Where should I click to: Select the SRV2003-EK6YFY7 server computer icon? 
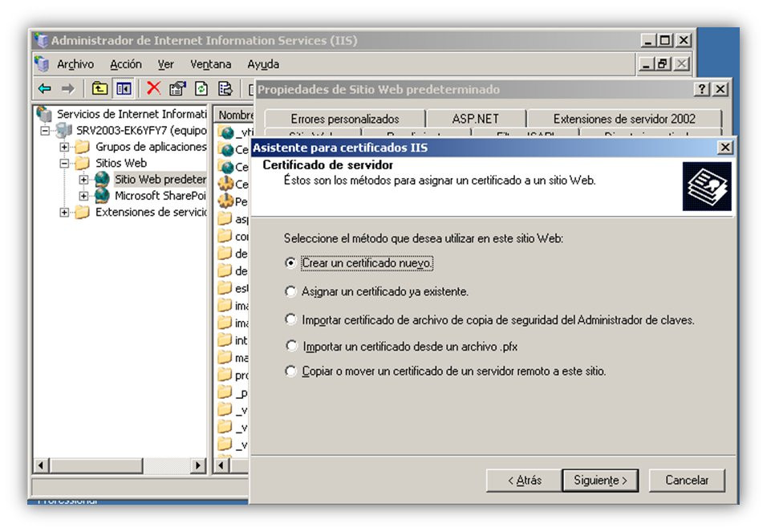[63, 131]
